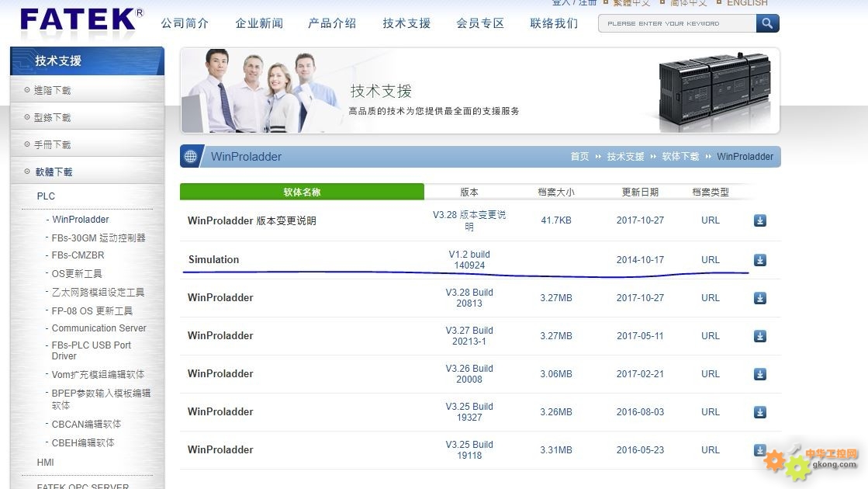Open the 会员专区 menu
The width and height of the screenshot is (868, 489).
480,23
